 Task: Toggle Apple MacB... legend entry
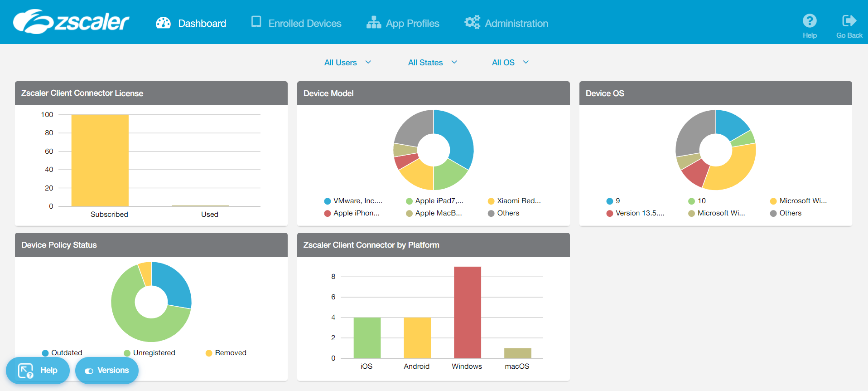(434, 213)
